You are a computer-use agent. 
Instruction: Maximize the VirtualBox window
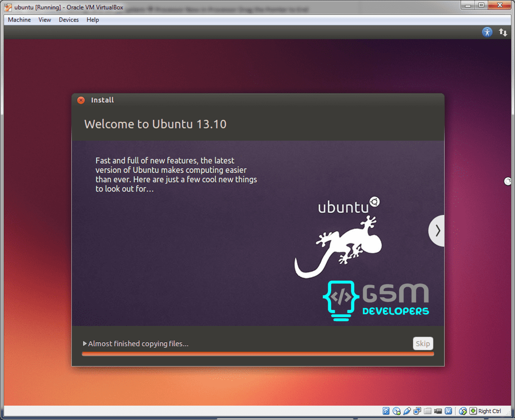click(x=481, y=5)
